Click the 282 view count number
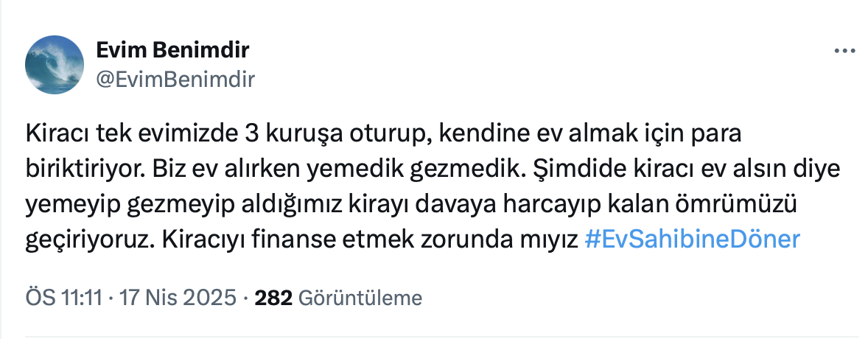 coord(273,298)
